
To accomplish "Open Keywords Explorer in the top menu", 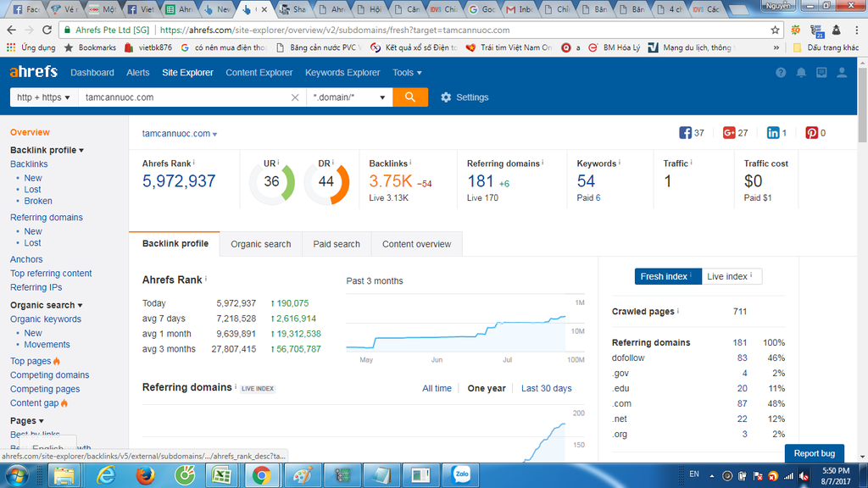I will [342, 73].
